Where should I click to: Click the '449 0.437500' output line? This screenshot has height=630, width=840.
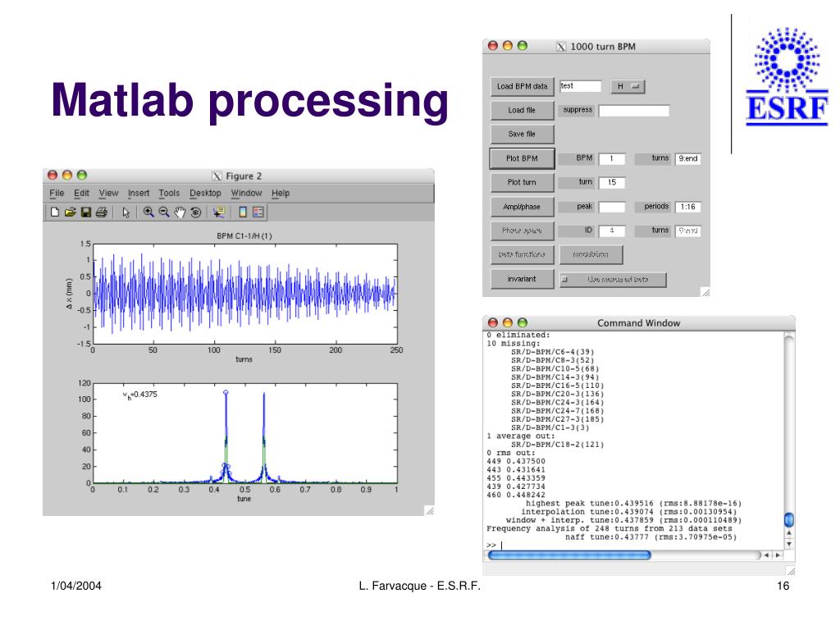(516, 461)
